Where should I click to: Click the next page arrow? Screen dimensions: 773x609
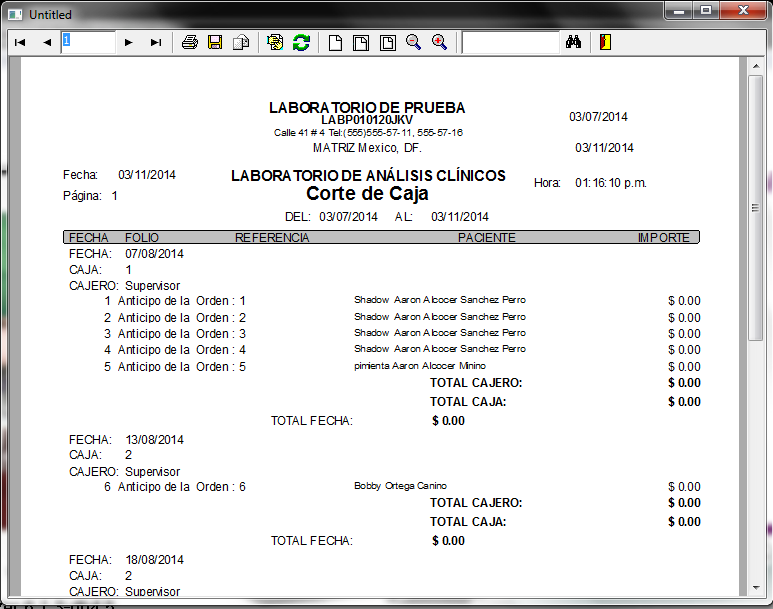pos(128,42)
